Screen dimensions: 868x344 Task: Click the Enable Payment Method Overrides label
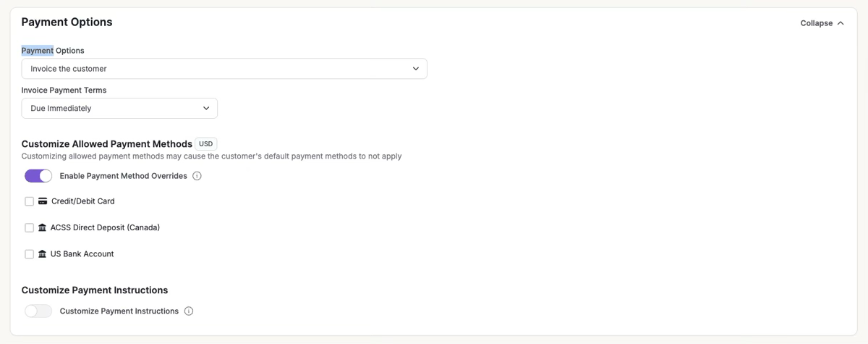point(124,176)
